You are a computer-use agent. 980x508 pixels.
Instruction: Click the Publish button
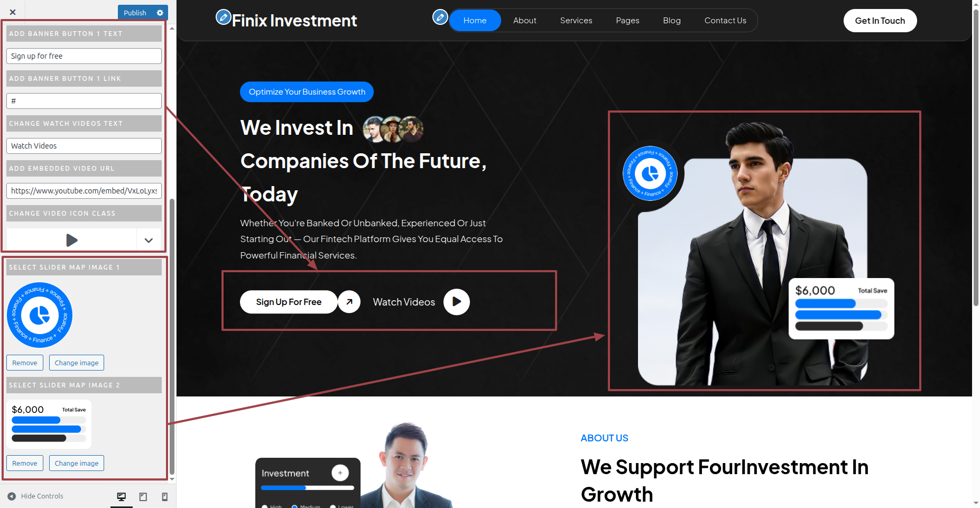(135, 13)
